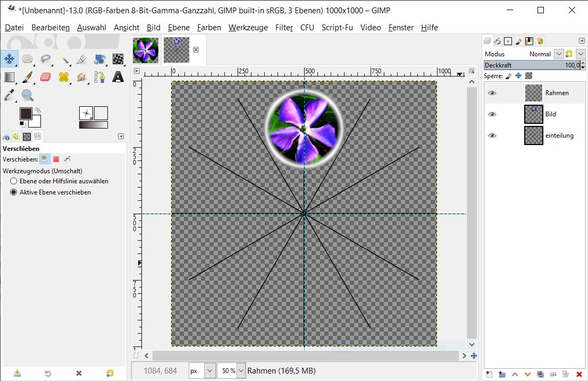Select the Move tool in toolbox
This screenshot has width=588, height=381.
tap(10, 59)
